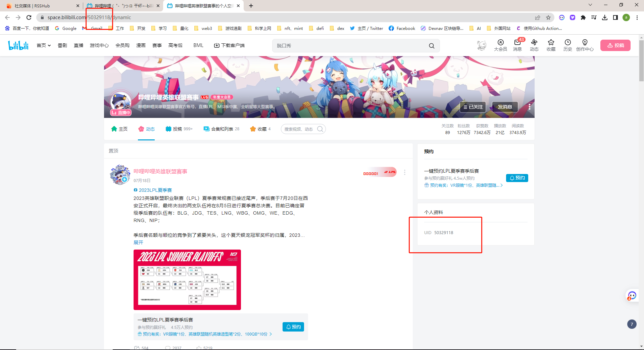Click the 直播中 profile avatar
Image resolution: width=644 pixels, height=350 pixels.
(x=121, y=103)
